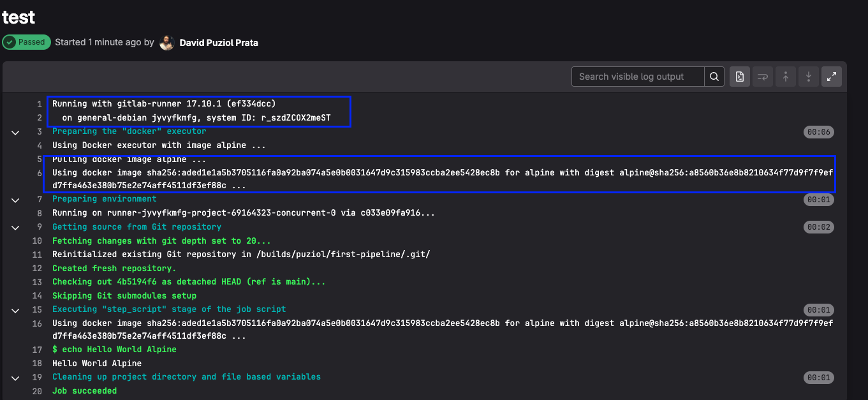Click the scroll to top arrow icon

coord(786,77)
